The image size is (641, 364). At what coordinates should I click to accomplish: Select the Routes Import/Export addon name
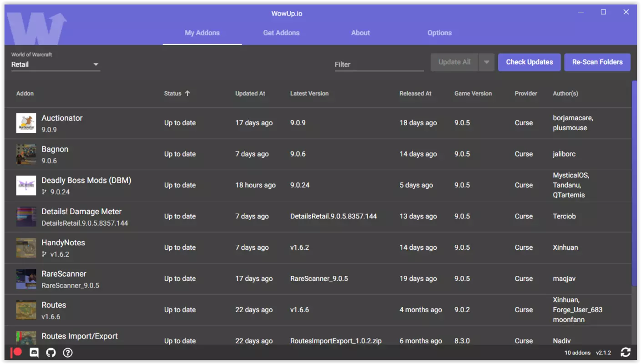tap(80, 336)
